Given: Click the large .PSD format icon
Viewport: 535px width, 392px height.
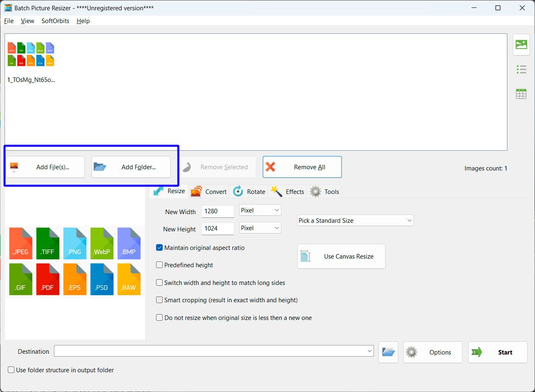Looking at the screenshot, I should point(102,279).
